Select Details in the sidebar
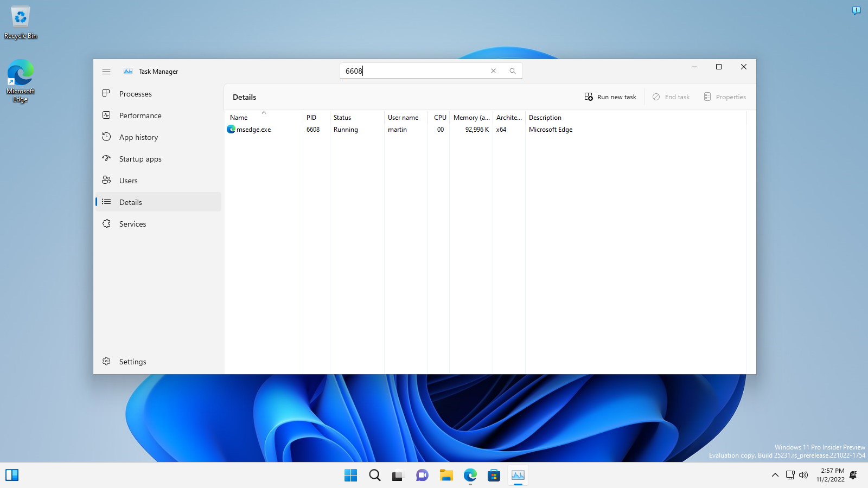Image resolution: width=868 pixels, height=488 pixels. (x=130, y=202)
